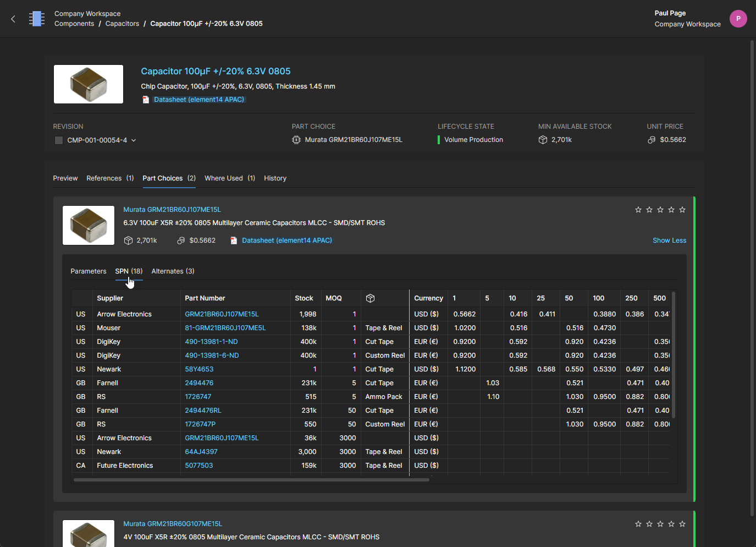The height and width of the screenshot is (547, 756).
Task: Set first star rating for GRM21BR60J107ME15L
Action: [x=638, y=210]
